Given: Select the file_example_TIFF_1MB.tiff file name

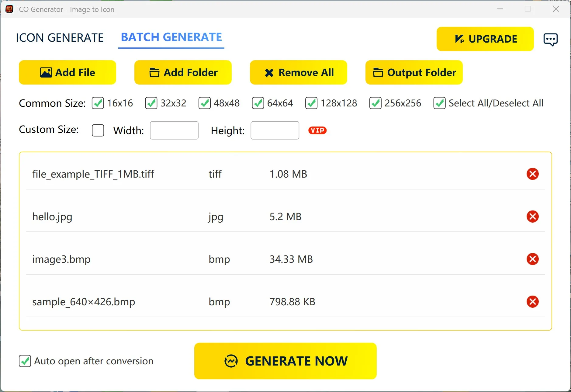Looking at the screenshot, I should 93,174.
